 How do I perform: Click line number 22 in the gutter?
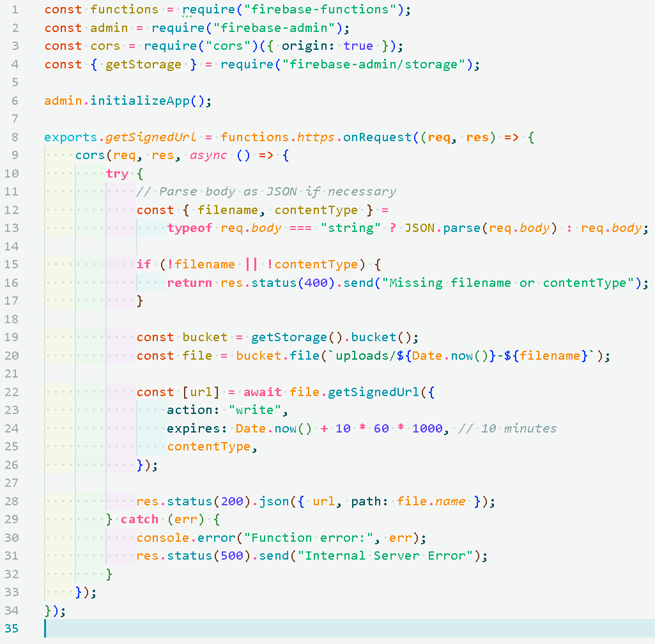tap(12, 392)
